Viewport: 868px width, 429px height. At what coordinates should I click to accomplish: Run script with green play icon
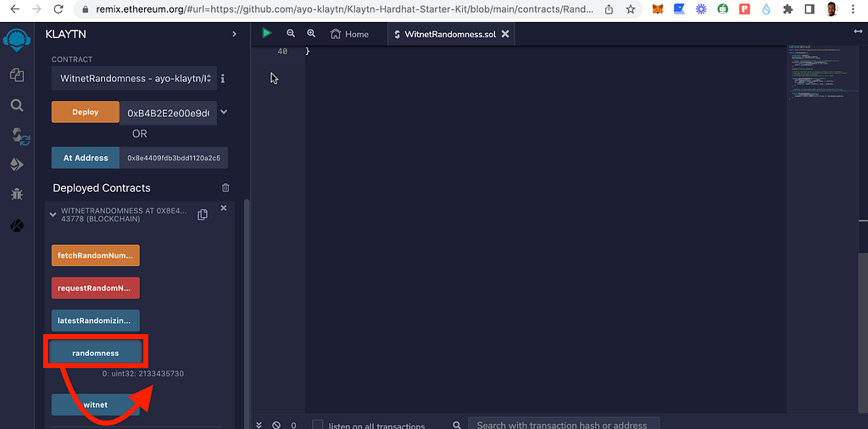point(267,34)
